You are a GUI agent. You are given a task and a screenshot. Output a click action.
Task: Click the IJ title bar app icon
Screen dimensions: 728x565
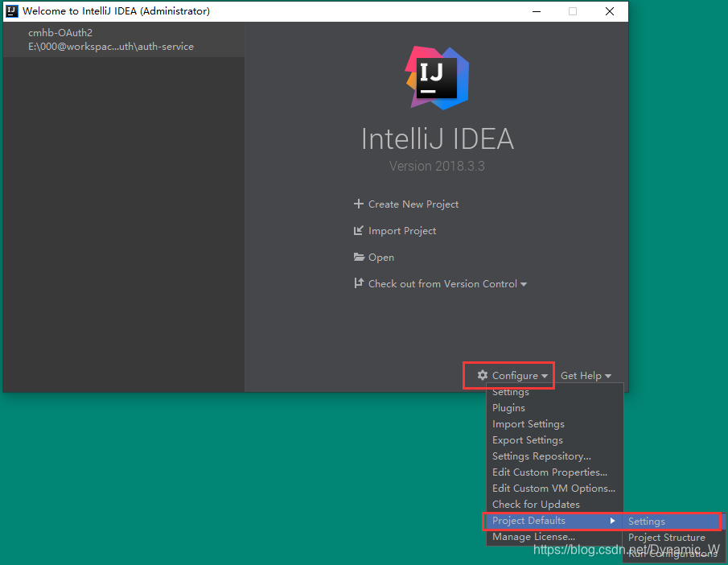click(x=11, y=10)
